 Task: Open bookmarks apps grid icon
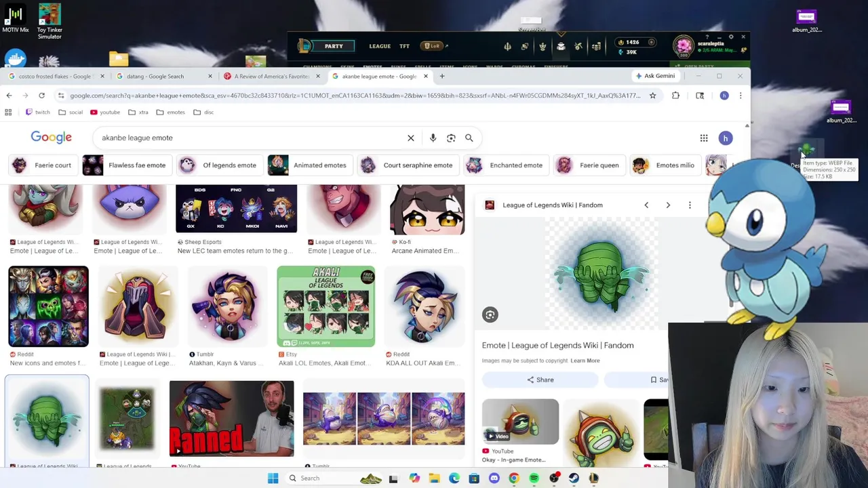click(8, 112)
